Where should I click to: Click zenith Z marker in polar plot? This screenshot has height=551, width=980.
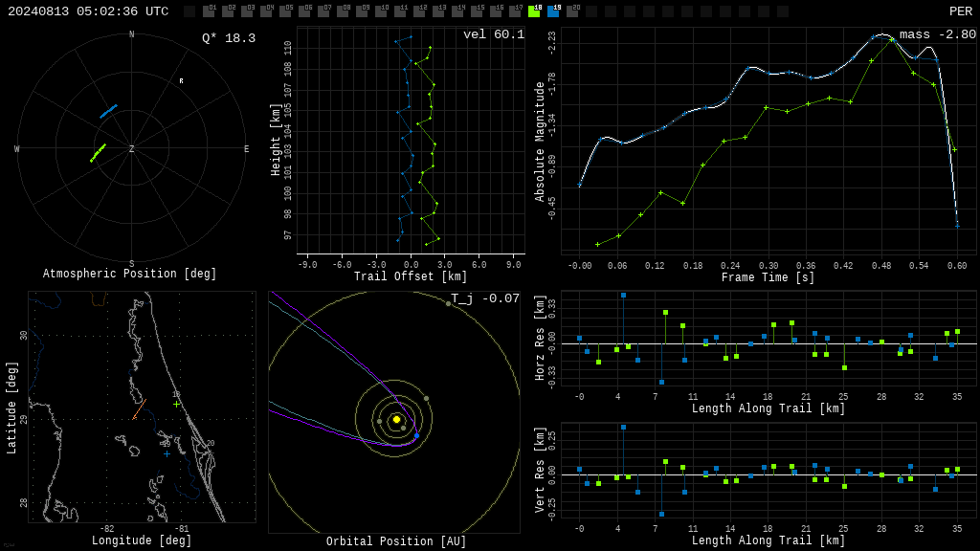131,148
